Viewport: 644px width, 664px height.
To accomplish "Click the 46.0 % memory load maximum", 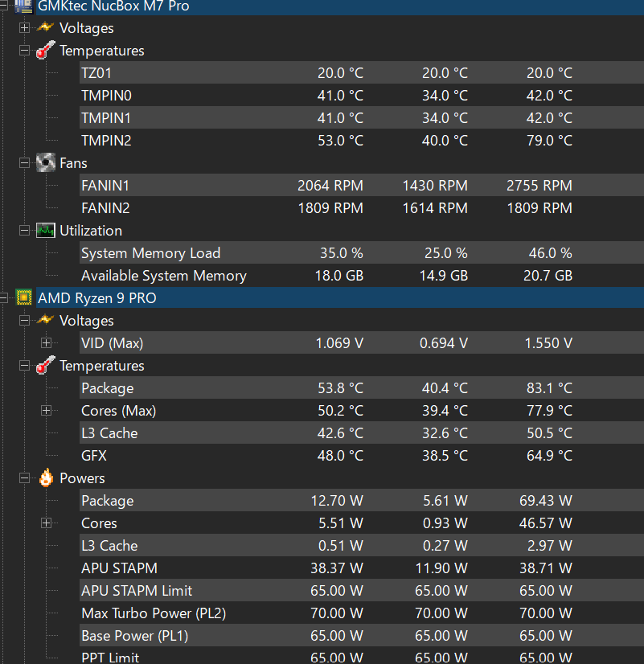I will 551,253.
